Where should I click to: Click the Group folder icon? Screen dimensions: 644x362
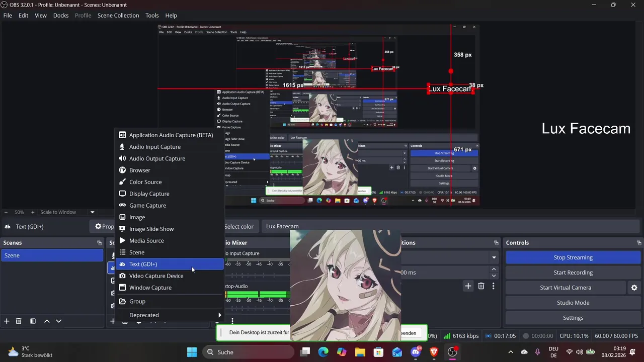[x=122, y=301]
